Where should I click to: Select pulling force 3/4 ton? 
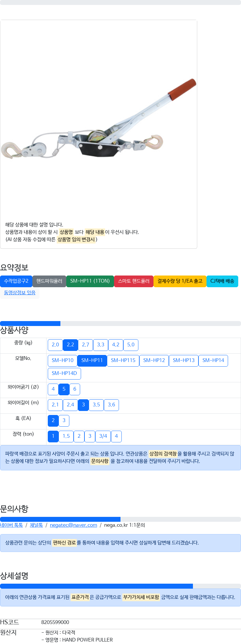tap(103, 436)
